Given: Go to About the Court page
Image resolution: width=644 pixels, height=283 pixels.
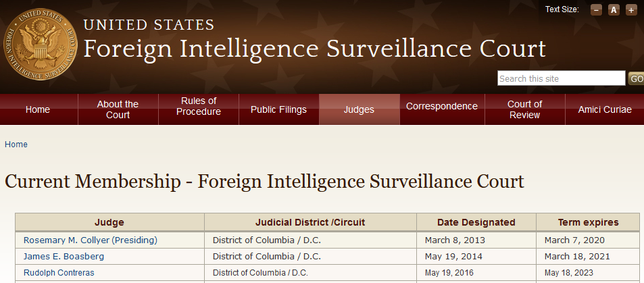Looking at the screenshot, I should click(118, 109).
